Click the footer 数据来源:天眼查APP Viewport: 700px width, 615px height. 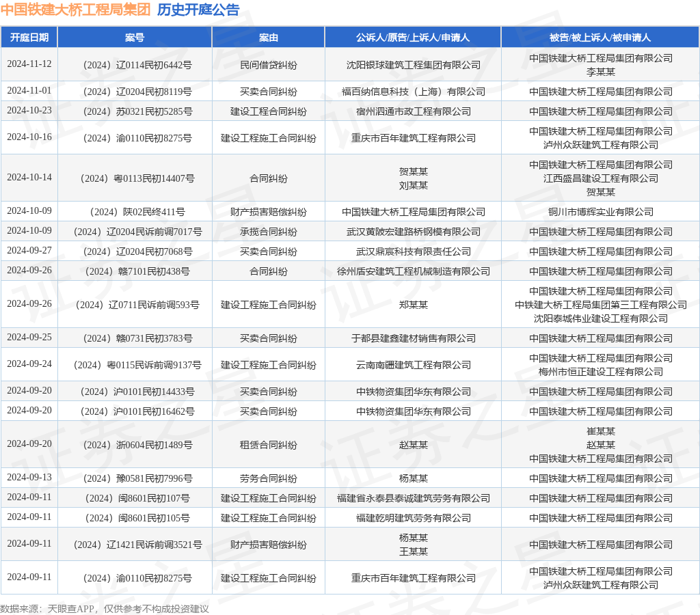[47, 609]
